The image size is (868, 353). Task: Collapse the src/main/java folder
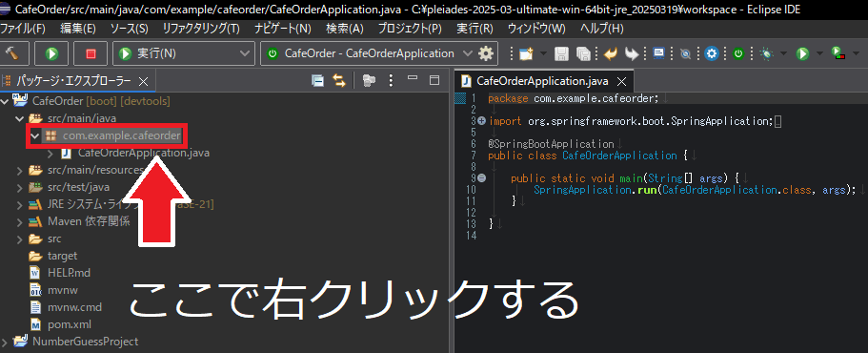(x=20, y=118)
